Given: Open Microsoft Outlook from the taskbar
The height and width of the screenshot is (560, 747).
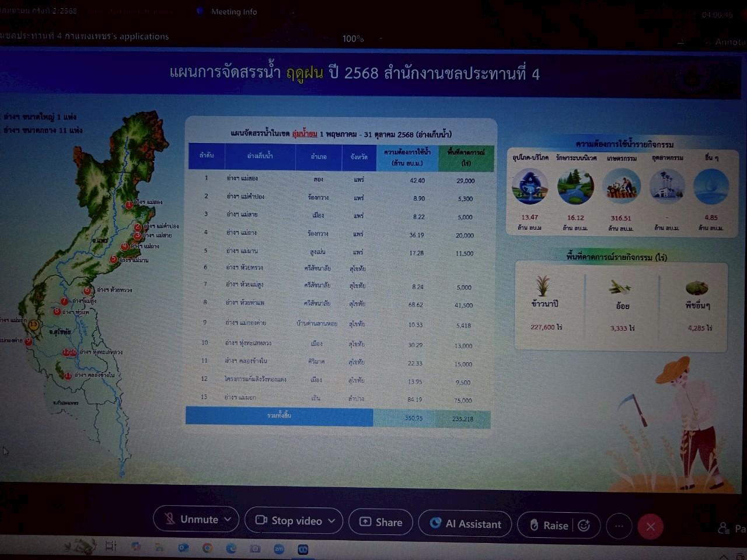Looking at the screenshot, I should pos(183,548).
